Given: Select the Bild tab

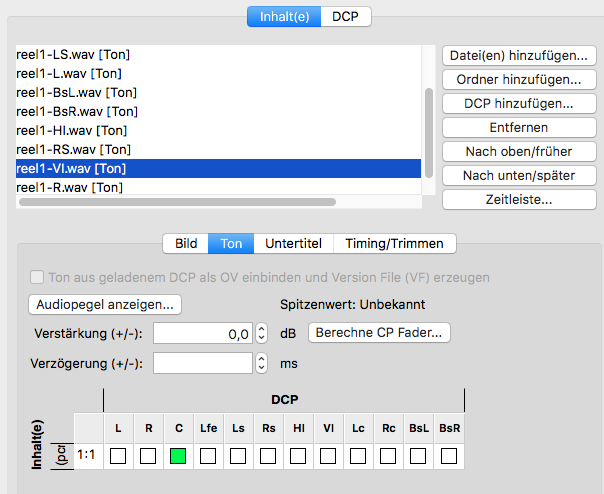Looking at the screenshot, I should coord(186,243).
